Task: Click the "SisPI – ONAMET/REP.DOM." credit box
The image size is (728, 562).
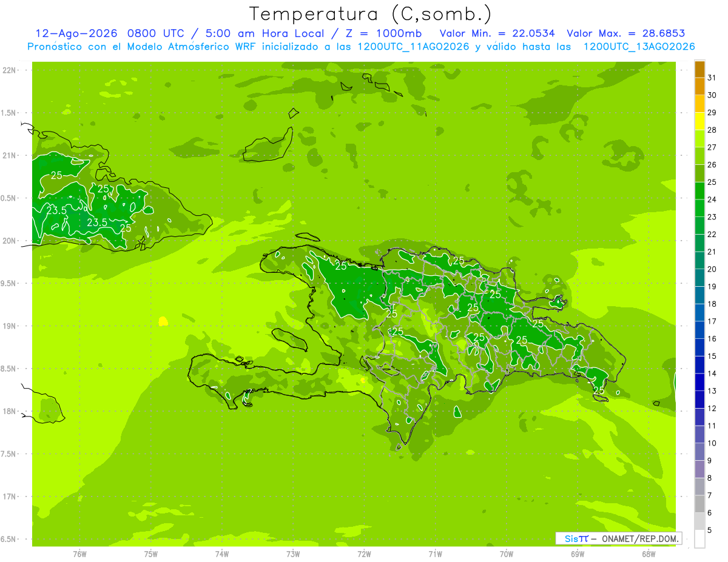Action: coord(618,538)
